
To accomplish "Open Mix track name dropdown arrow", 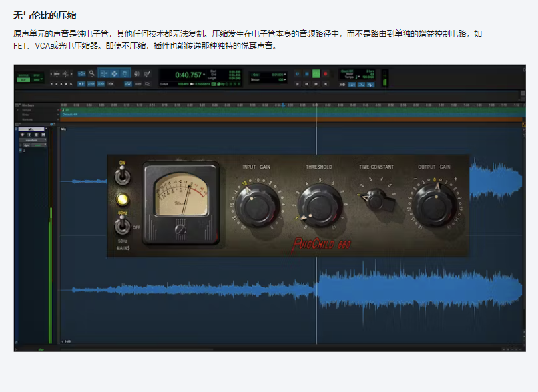I will point(46,129).
